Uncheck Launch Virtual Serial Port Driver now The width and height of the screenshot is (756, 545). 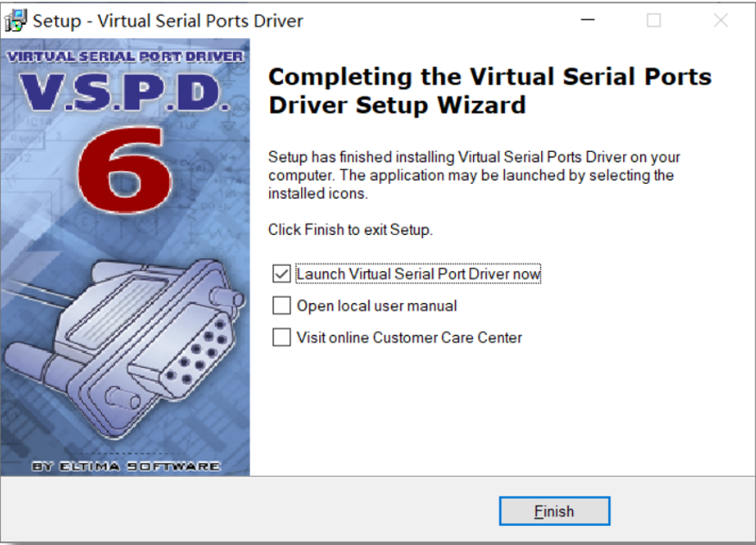(x=281, y=274)
